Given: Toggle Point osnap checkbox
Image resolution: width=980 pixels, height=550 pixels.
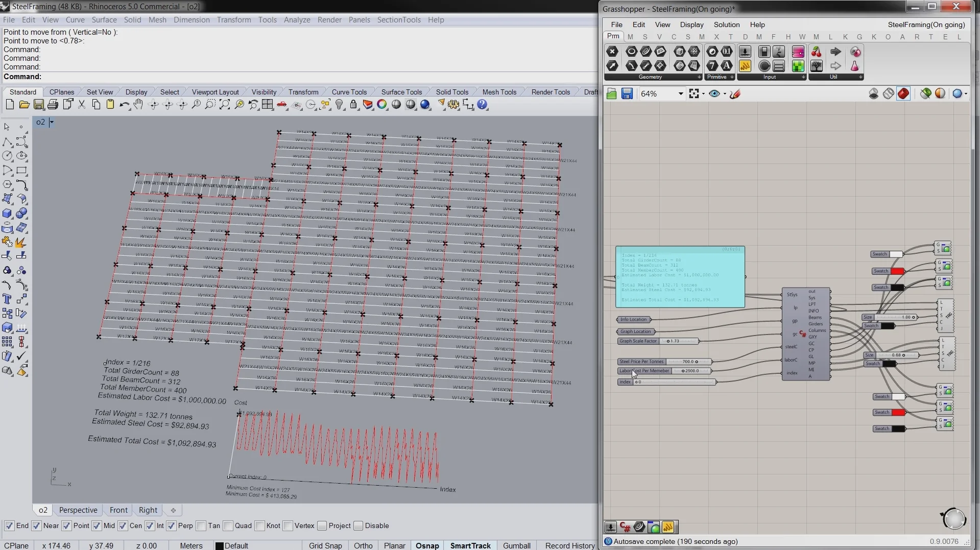Looking at the screenshot, I should (x=66, y=525).
